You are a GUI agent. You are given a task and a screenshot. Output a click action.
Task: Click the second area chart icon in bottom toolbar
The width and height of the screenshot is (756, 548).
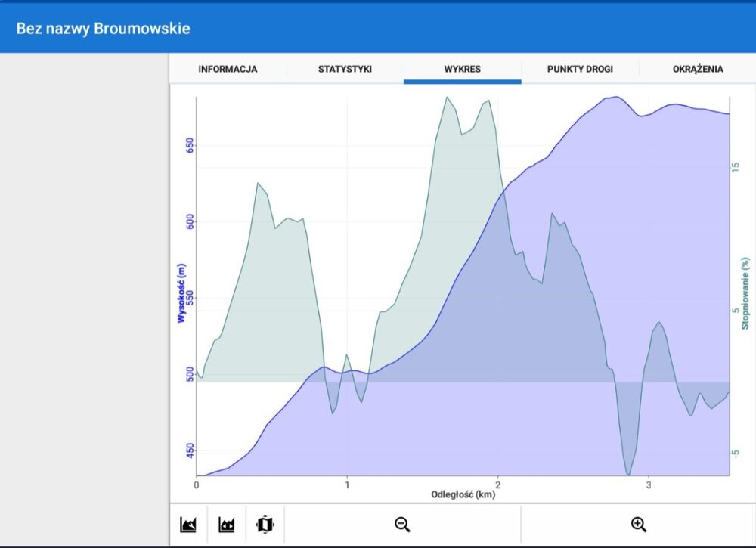point(226,524)
